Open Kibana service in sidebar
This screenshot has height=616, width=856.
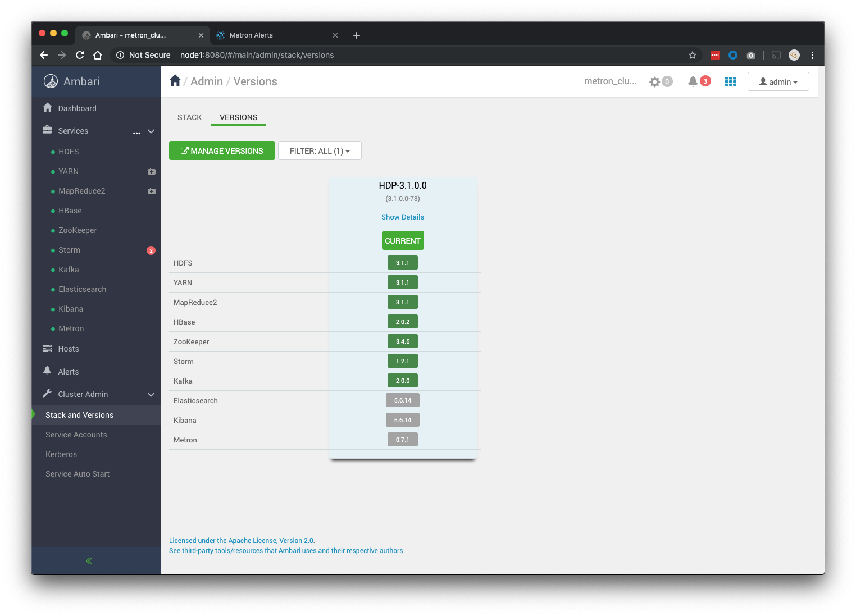[71, 309]
